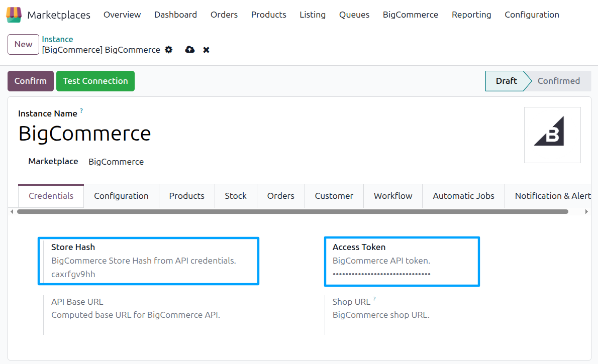Screen dimensions: 598x364
Task: Open the Dashboard menu
Action: [x=175, y=15]
